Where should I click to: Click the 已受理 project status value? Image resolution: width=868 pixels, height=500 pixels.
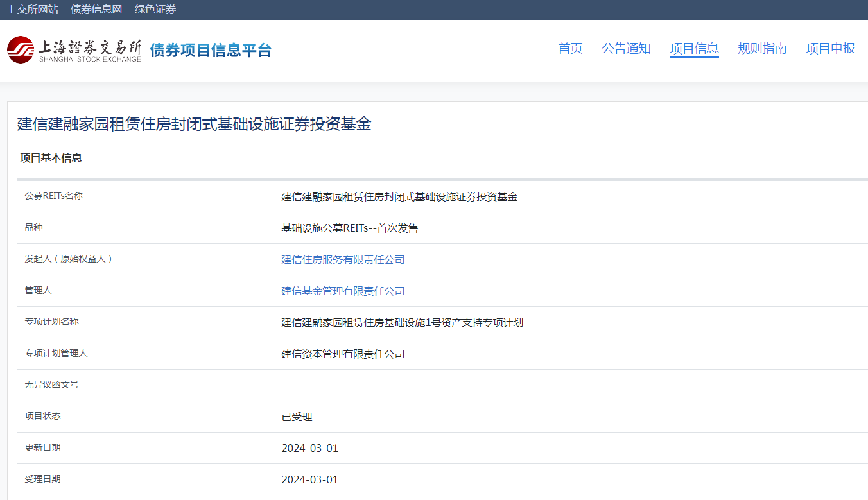coord(297,417)
